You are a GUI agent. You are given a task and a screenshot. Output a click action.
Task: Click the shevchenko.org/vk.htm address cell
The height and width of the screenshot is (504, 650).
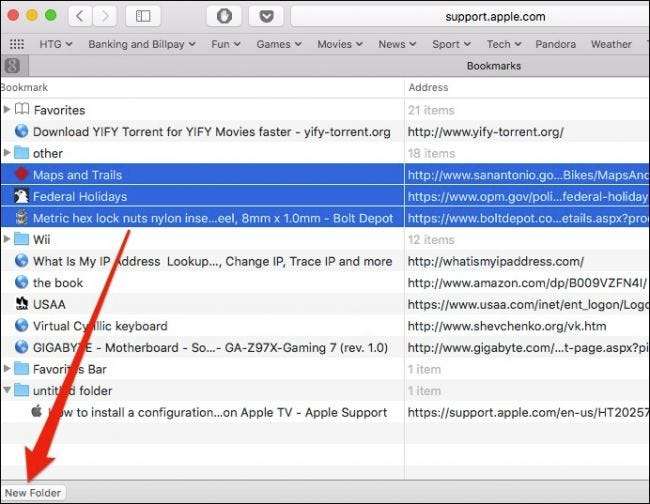(x=507, y=326)
